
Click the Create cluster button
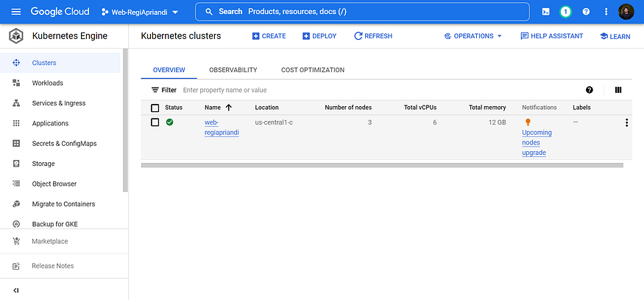pos(269,36)
